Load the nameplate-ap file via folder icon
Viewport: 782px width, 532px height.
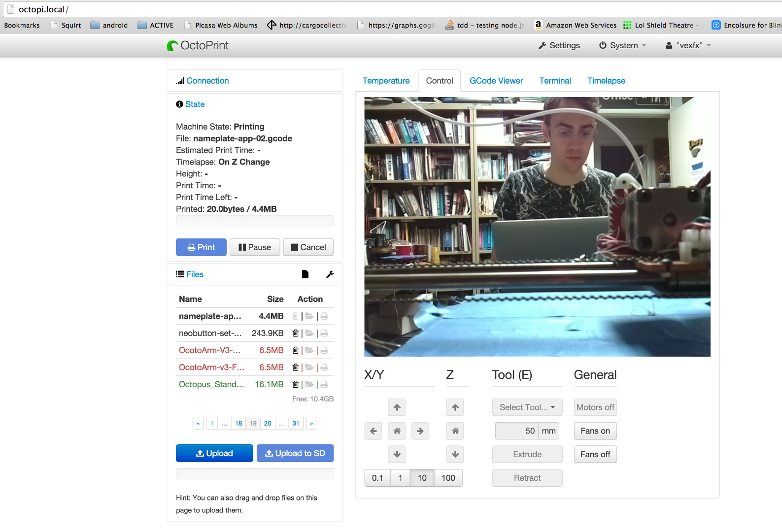[309, 316]
